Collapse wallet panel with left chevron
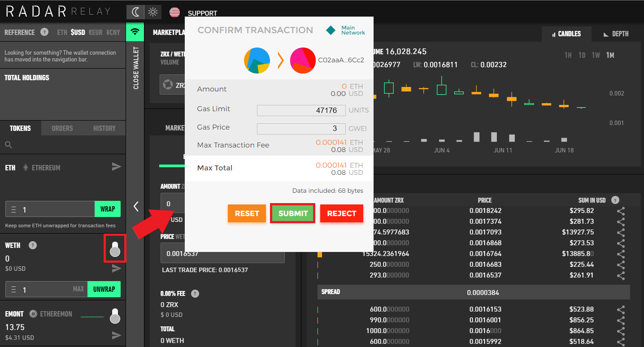Viewport: 644px width, 347px height. 135,206
